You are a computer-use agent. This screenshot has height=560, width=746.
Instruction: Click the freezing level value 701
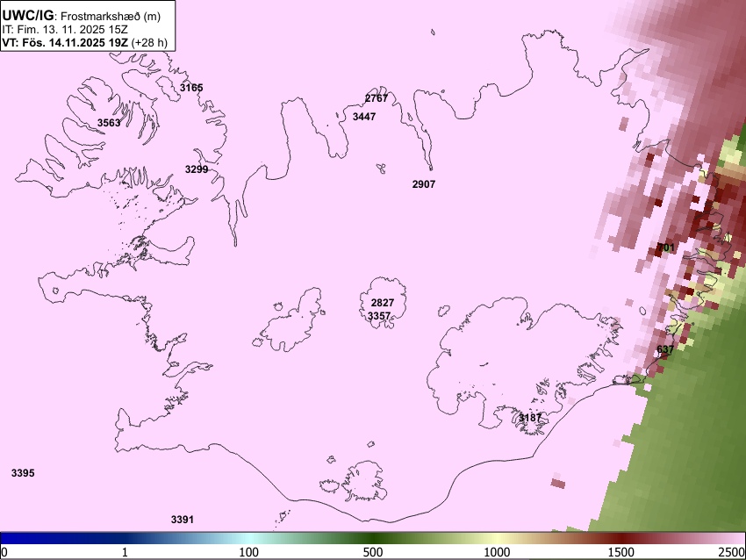[x=666, y=248]
